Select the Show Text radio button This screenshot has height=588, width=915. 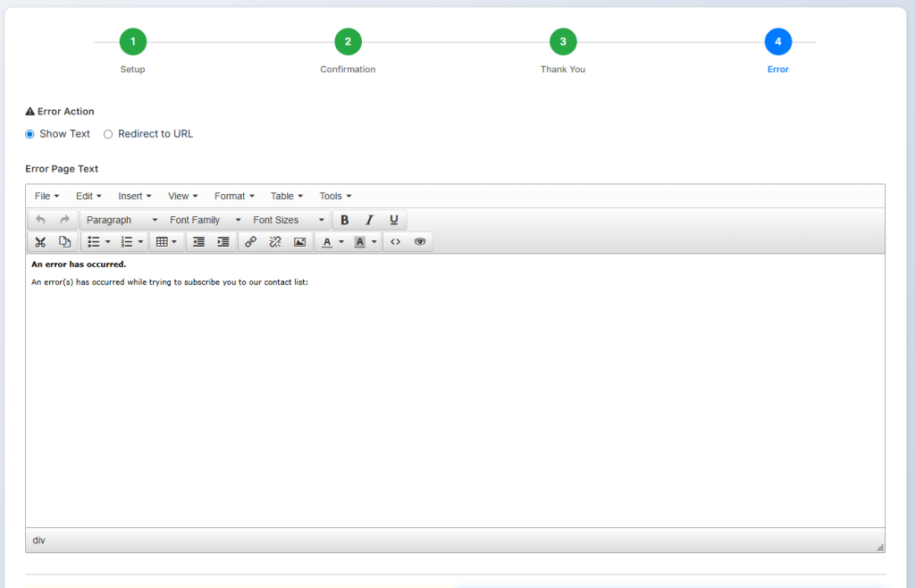click(30, 134)
